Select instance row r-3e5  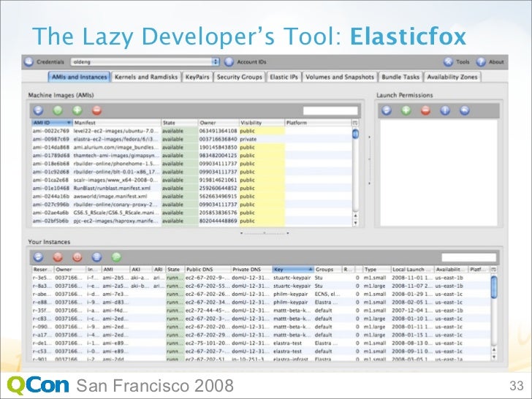point(262,278)
